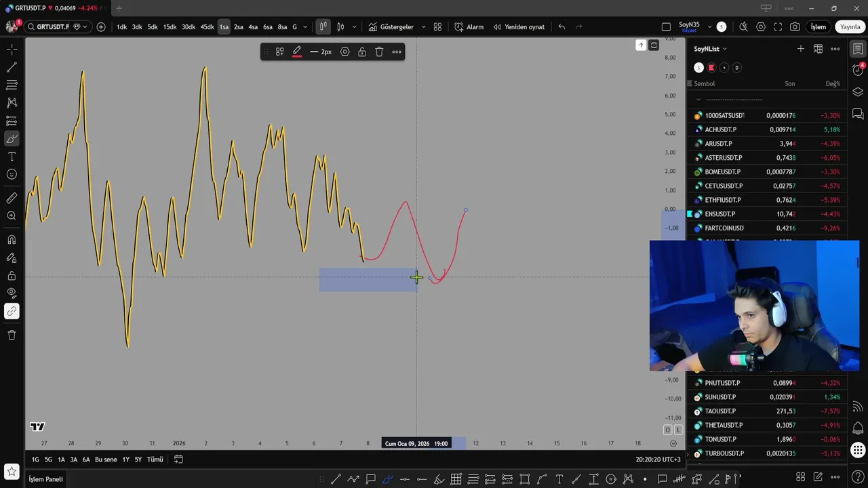Screen dimensions: 868x488
Task: Select the brush drawing tool
Action: 12,139
